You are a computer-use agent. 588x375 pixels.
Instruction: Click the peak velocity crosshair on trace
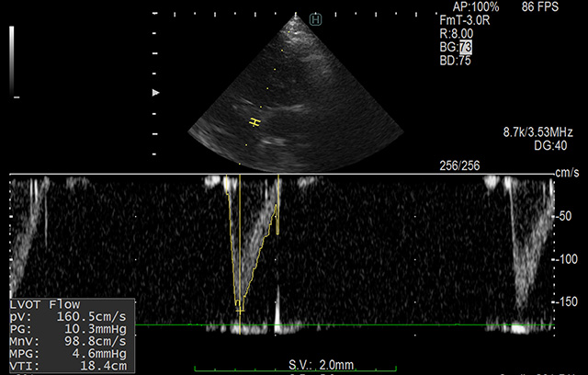pos(241,311)
